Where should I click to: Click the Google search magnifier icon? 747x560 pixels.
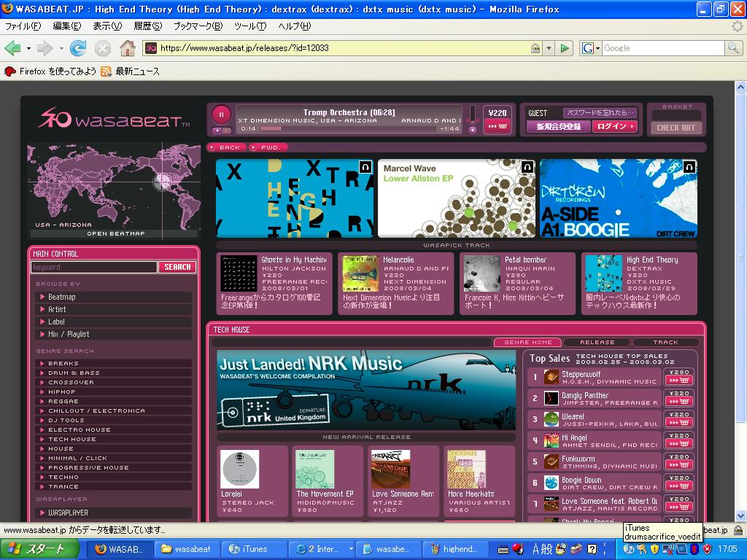733,48
